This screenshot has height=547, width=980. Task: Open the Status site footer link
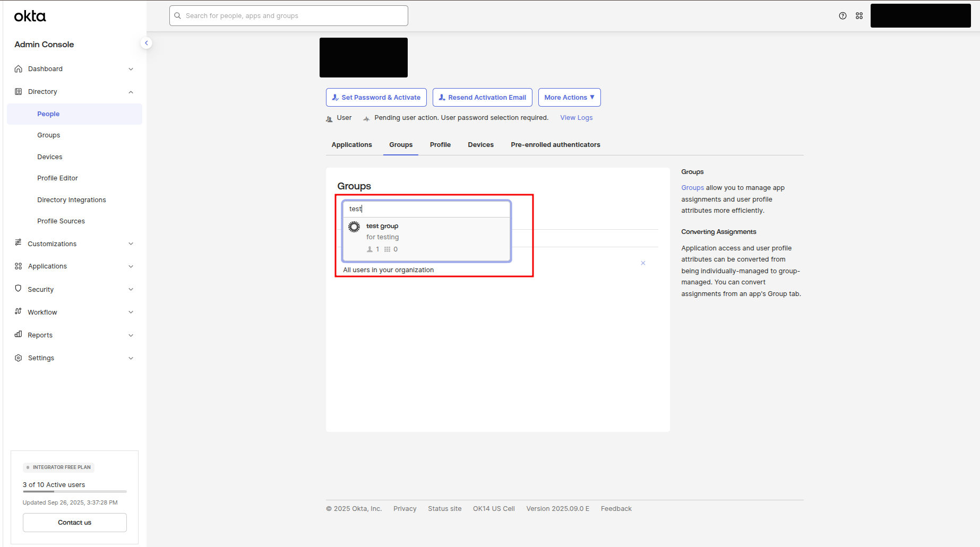click(444, 509)
